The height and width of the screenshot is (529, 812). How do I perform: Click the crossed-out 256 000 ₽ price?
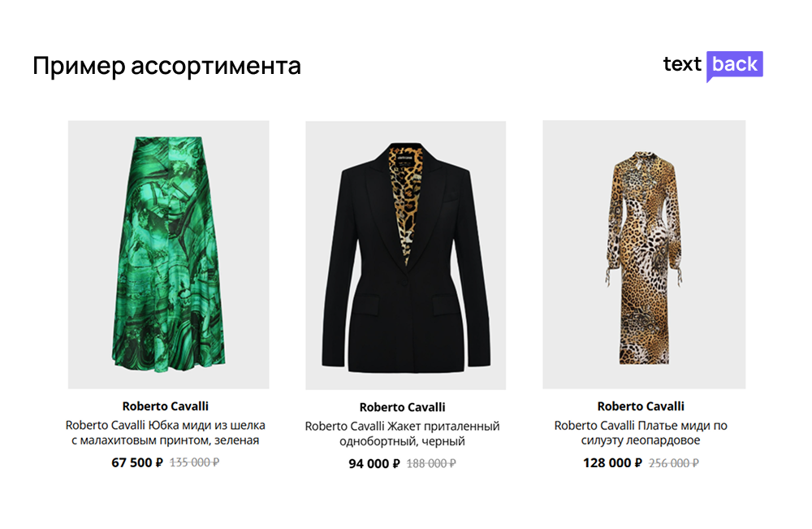coord(674,462)
